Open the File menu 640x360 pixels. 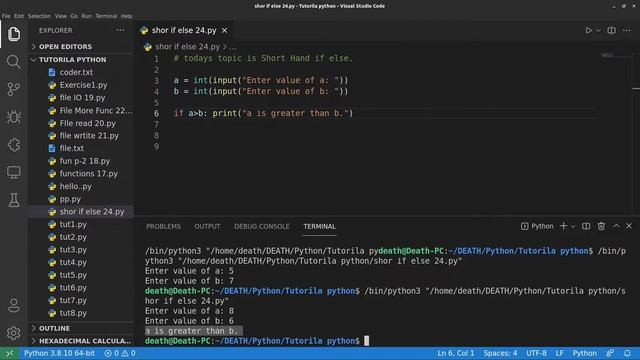(6, 16)
